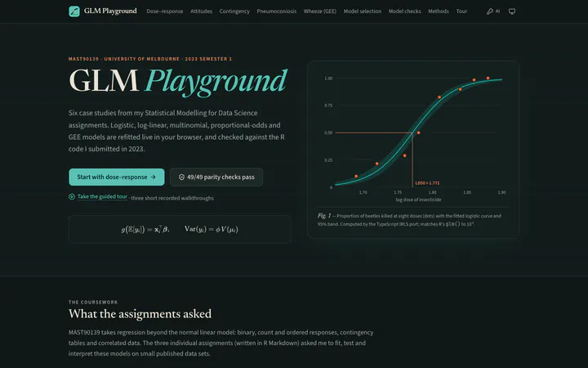
Task: Click the LD50 = 1.771 chart label
Action: (x=427, y=183)
